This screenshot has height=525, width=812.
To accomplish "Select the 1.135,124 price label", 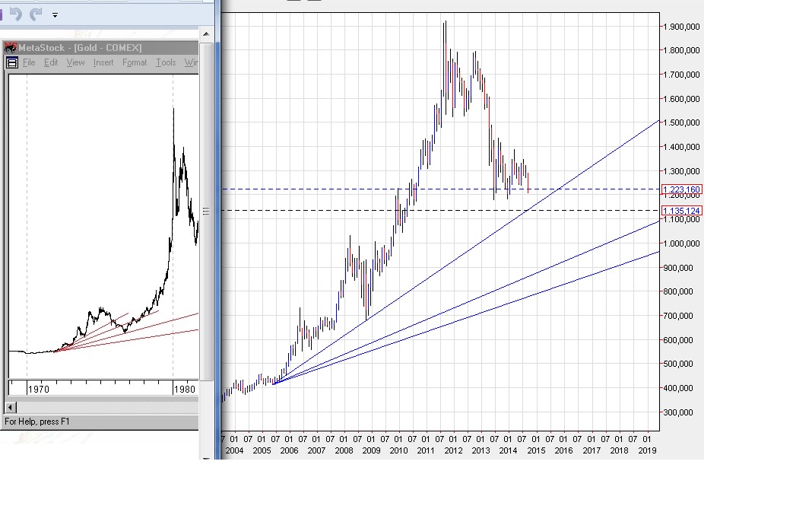I will [x=682, y=211].
